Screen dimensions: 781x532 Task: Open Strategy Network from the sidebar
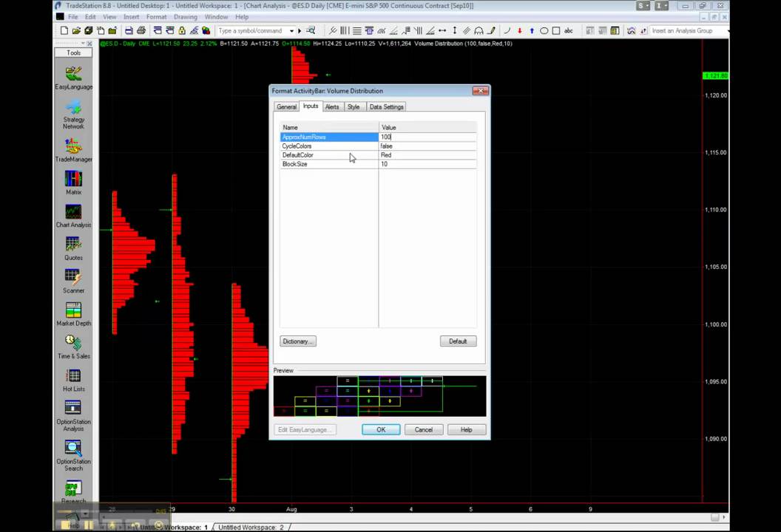tap(73, 114)
